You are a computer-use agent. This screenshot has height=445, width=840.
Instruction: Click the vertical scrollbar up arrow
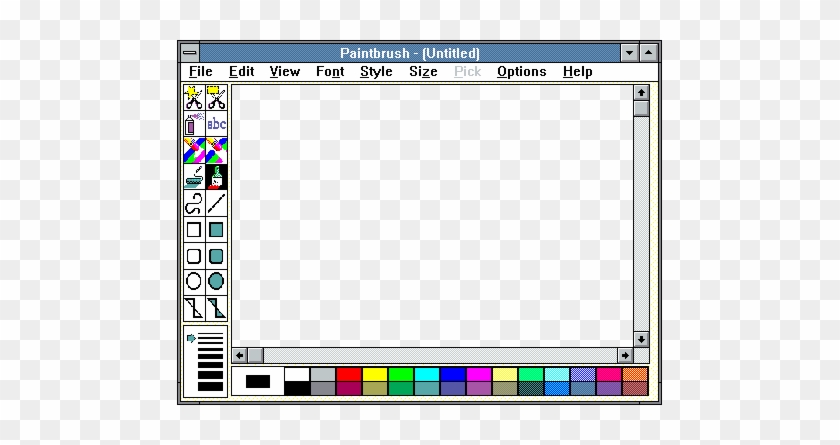pos(641,93)
